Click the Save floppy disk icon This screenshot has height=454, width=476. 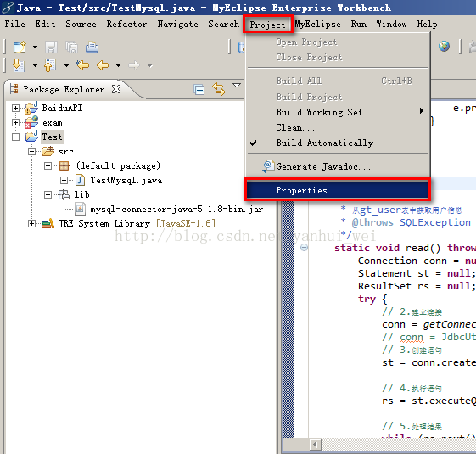[51, 47]
